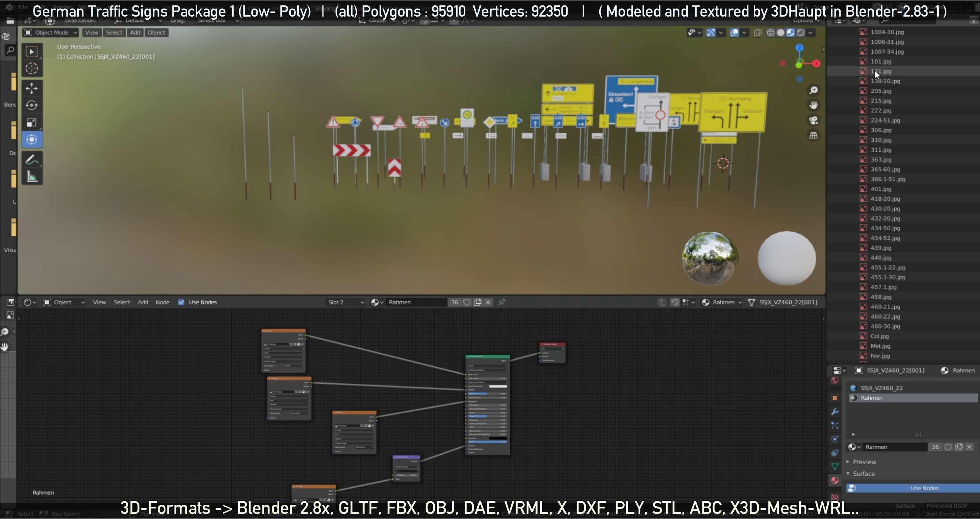Click the parent node tree arrow icon
Screen dimensions: 980x519
coord(662,302)
